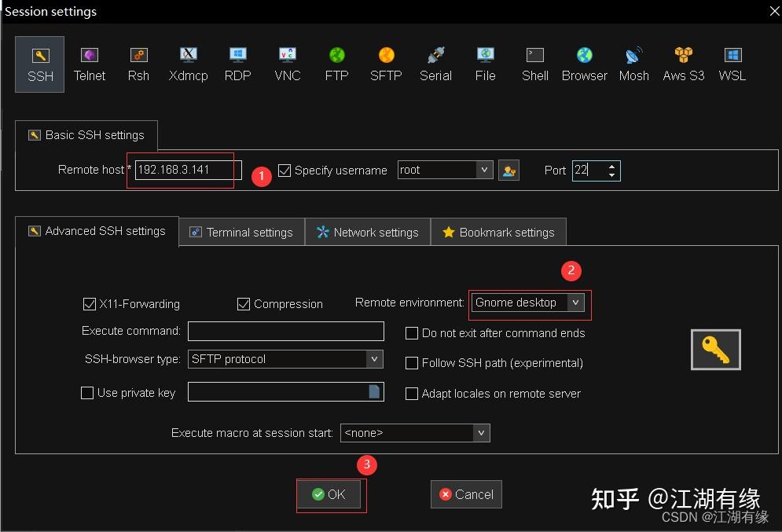This screenshot has height=532, width=782.
Task: Pick the Serial session type
Action: [x=435, y=64]
